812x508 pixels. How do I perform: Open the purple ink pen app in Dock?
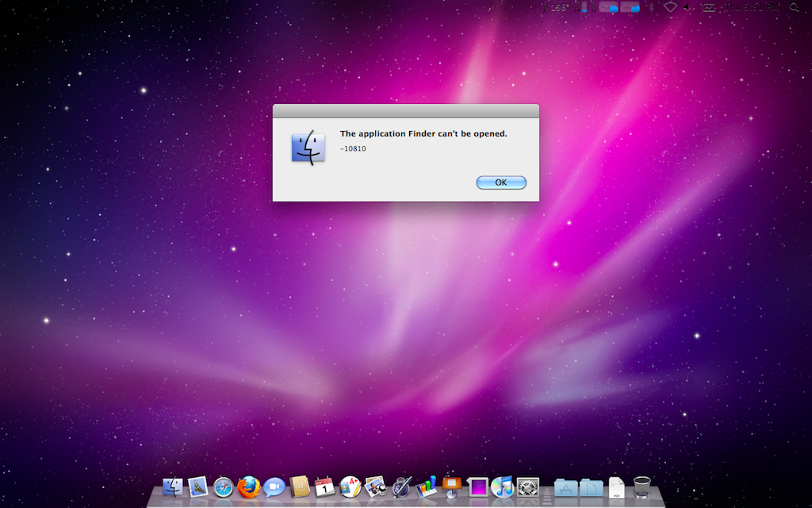401,487
